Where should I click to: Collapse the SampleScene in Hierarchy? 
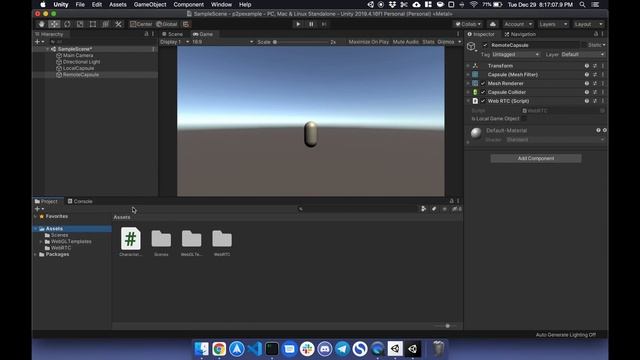pyautogui.click(x=47, y=49)
